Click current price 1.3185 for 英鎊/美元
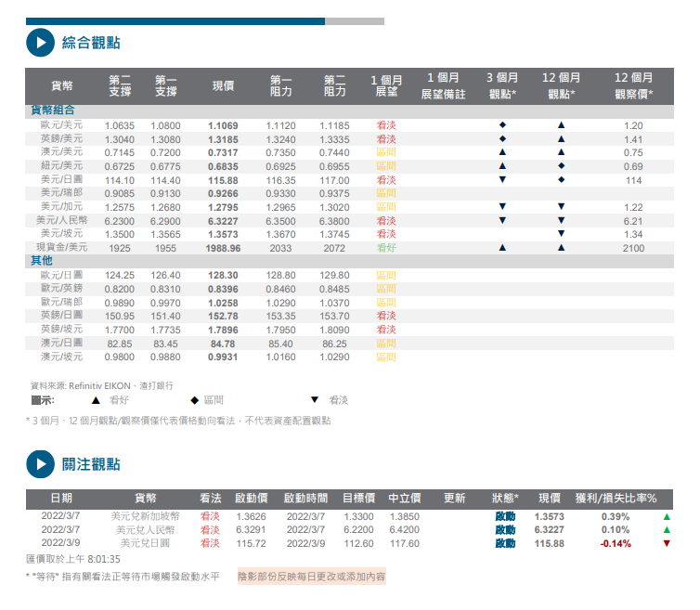Image resolution: width=700 pixels, height=610 pixels. pos(223,140)
